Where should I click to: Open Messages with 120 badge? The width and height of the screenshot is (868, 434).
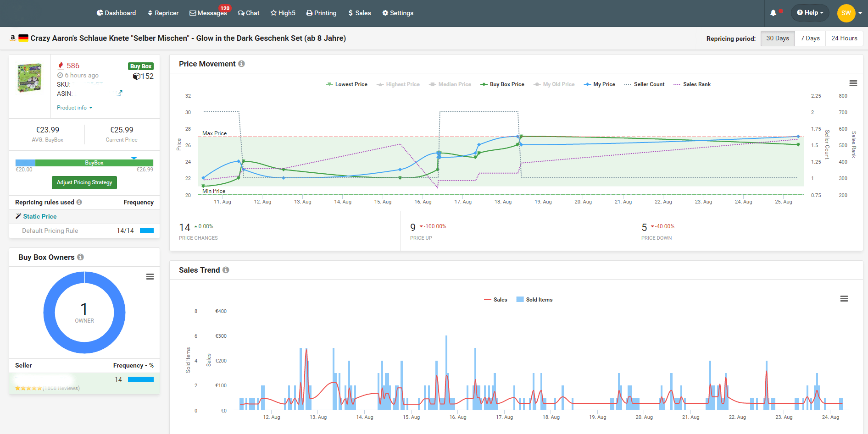point(208,13)
